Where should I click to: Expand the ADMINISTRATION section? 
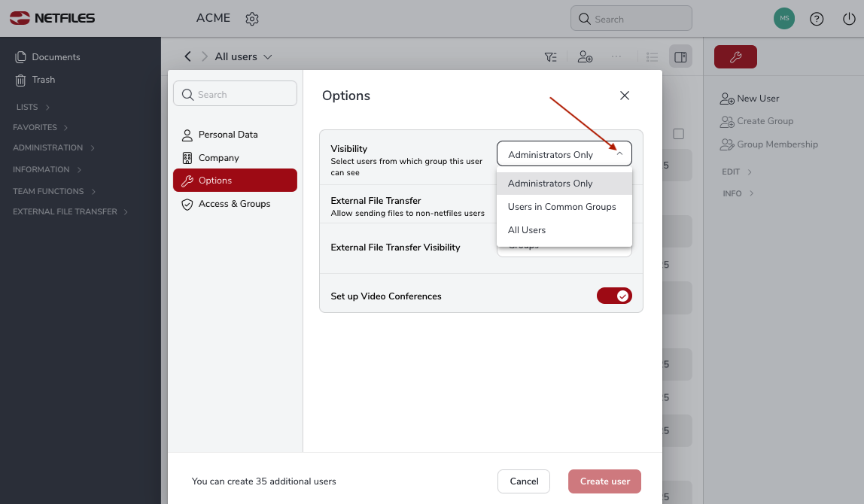tap(53, 147)
